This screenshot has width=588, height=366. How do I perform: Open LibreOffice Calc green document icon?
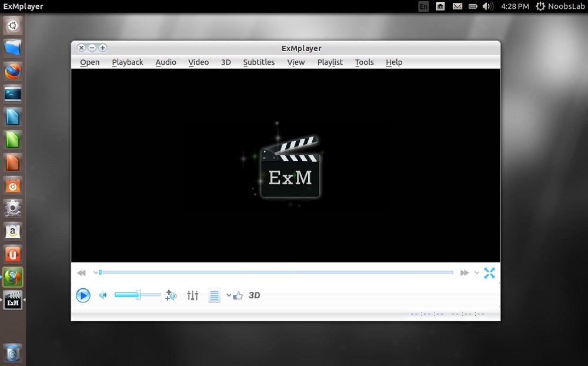tap(13, 140)
